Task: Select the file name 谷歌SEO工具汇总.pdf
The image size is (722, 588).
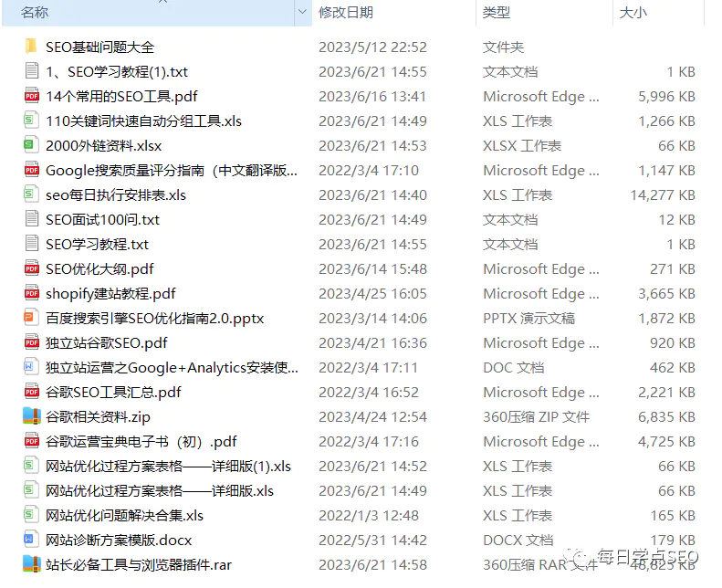Action: coord(113,393)
